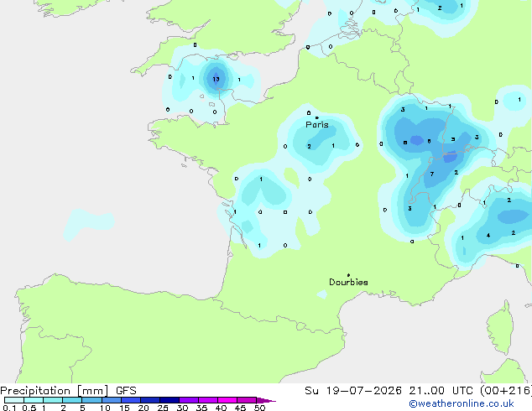Pick the 45–50 mm legend swatch
Image resolution: width=532 pixels, height=411 pixels.
247,400
